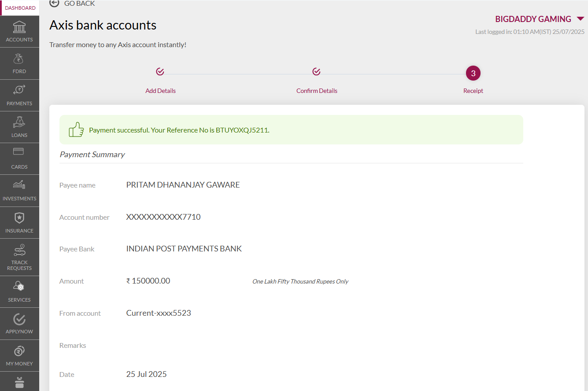Viewport: 588px width, 391px height.
Task: Open the Payments rupee transfer icon
Action: (19, 90)
